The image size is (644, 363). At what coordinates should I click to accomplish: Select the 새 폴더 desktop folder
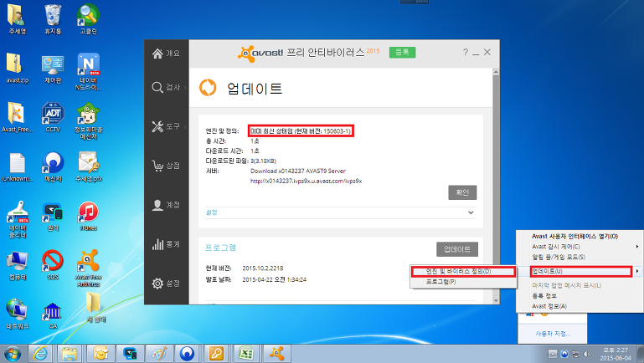click(x=95, y=309)
